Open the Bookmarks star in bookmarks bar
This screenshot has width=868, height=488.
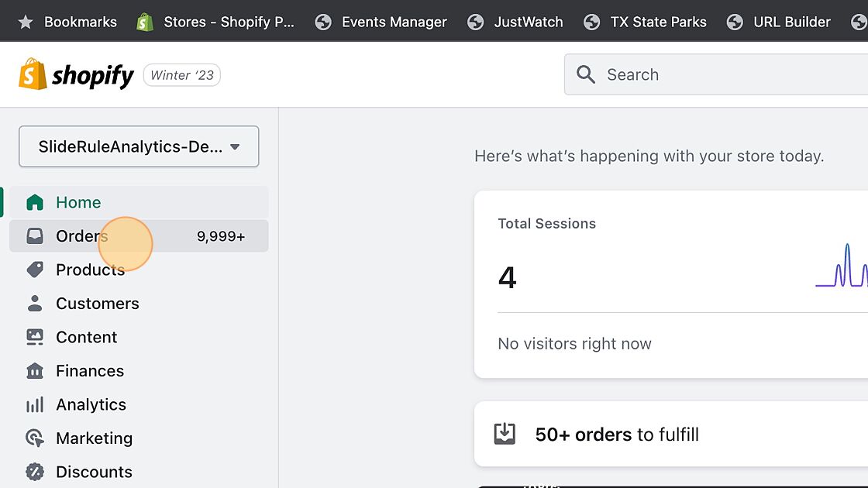click(26, 22)
